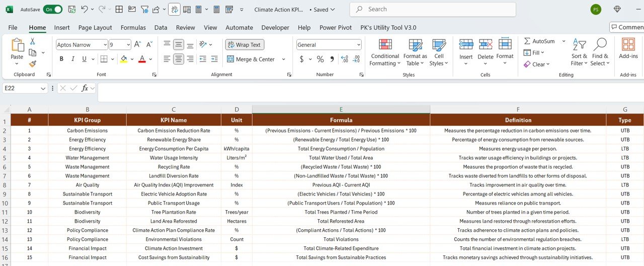Open Find & Select
The height and width of the screenshot is (266, 644).
pyautogui.click(x=600, y=52)
